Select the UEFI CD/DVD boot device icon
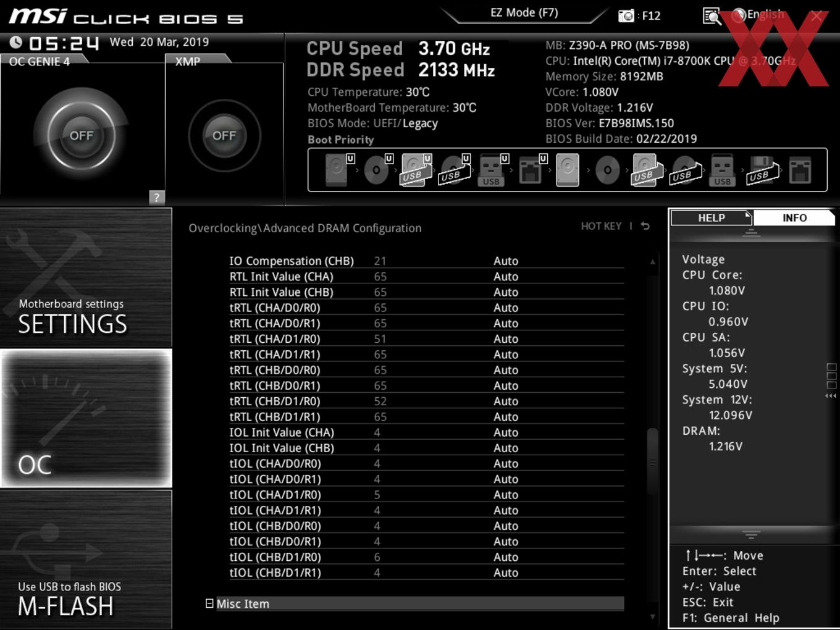Image resolution: width=840 pixels, height=630 pixels. click(377, 170)
